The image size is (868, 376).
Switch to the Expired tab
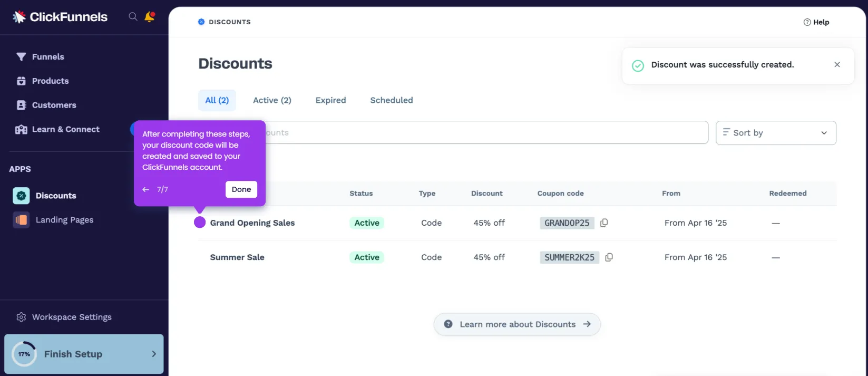pos(331,100)
